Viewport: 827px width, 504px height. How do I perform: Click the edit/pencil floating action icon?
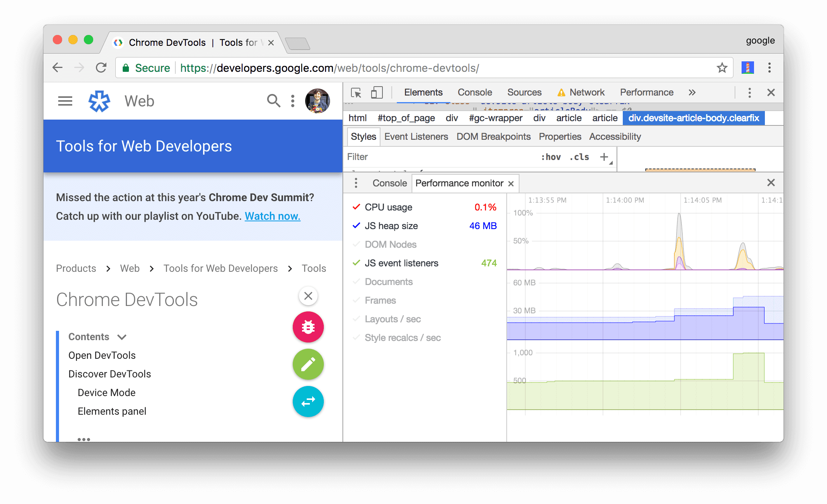[x=308, y=365]
